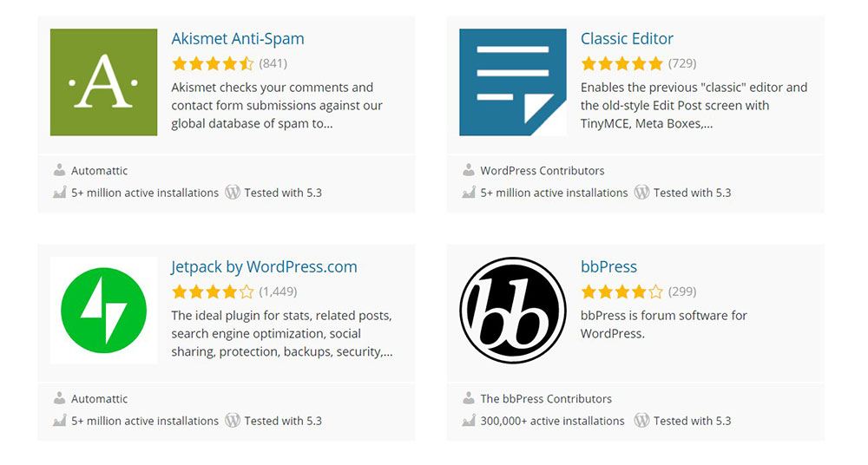Click the person icon beside Automattic under Jetpack
The width and height of the screenshot is (868, 465).
click(x=59, y=398)
